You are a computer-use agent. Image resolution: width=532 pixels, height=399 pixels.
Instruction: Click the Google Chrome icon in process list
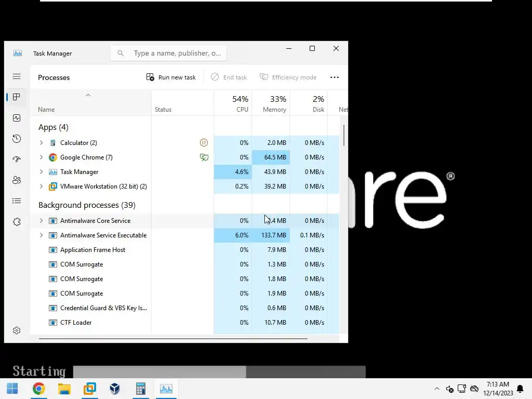tap(53, 157)
